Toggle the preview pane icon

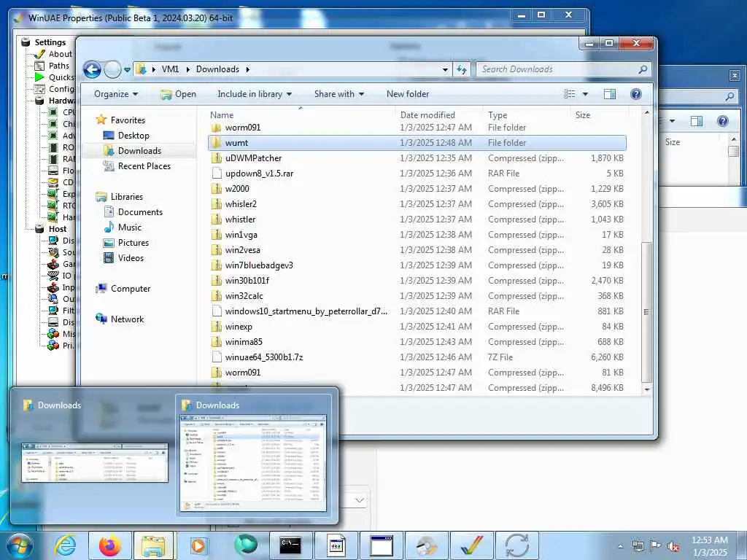click(x=610, y=94)
